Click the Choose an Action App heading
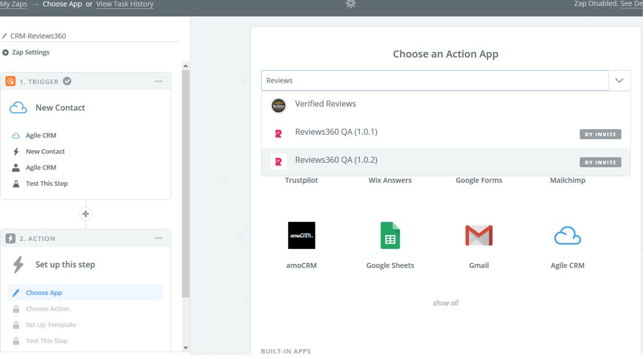Viewport: 644px width, 359px height. pyautogui.click(x=446, y=54)
